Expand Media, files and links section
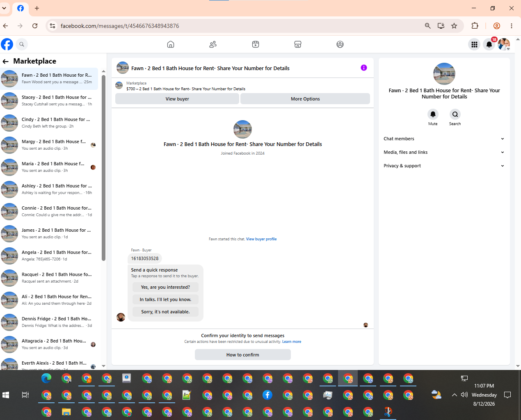521x420 pixels. (x=444, y=152)
